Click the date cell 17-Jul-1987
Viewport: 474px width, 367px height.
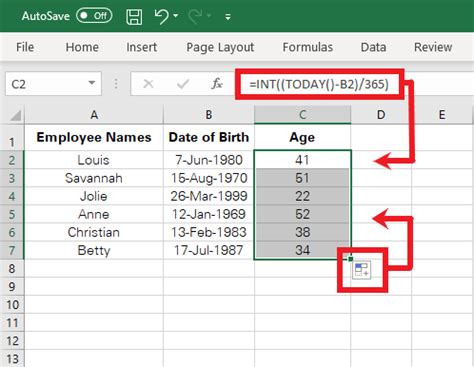pos(209,250)
